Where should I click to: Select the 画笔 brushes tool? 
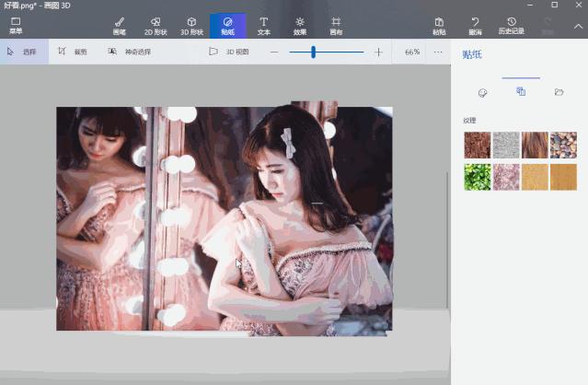point(120,26)
